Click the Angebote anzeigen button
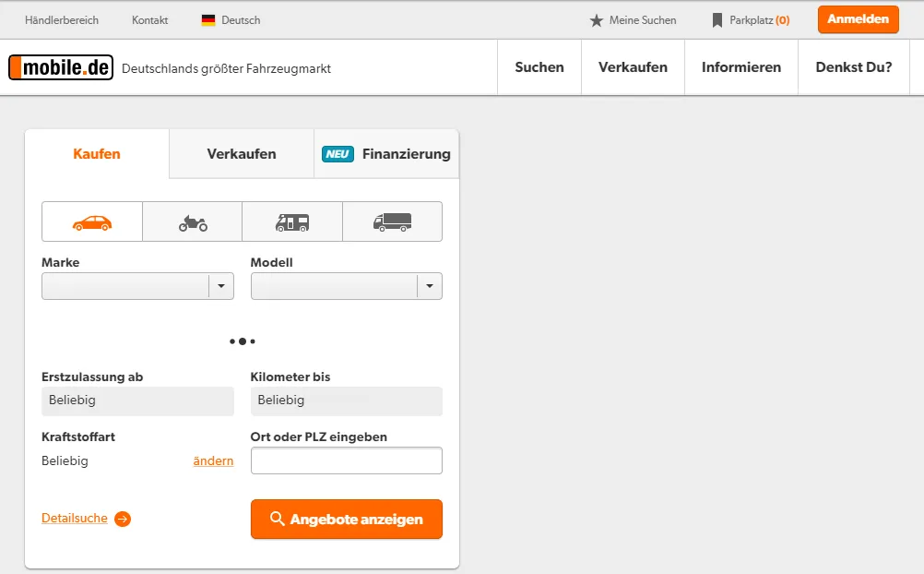This screenshot has height=574, width=924. point(347,520)
